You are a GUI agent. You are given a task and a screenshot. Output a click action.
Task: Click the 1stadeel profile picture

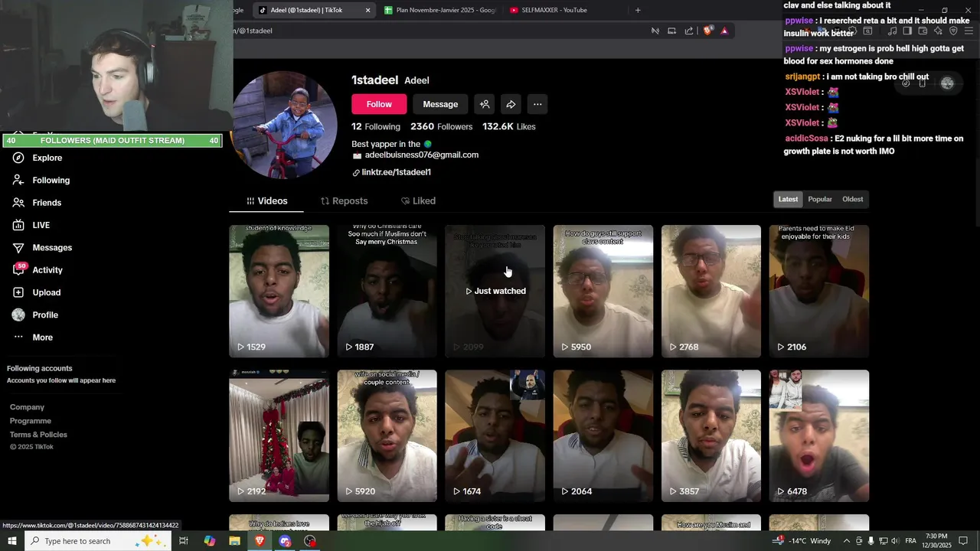pos(285,125)
